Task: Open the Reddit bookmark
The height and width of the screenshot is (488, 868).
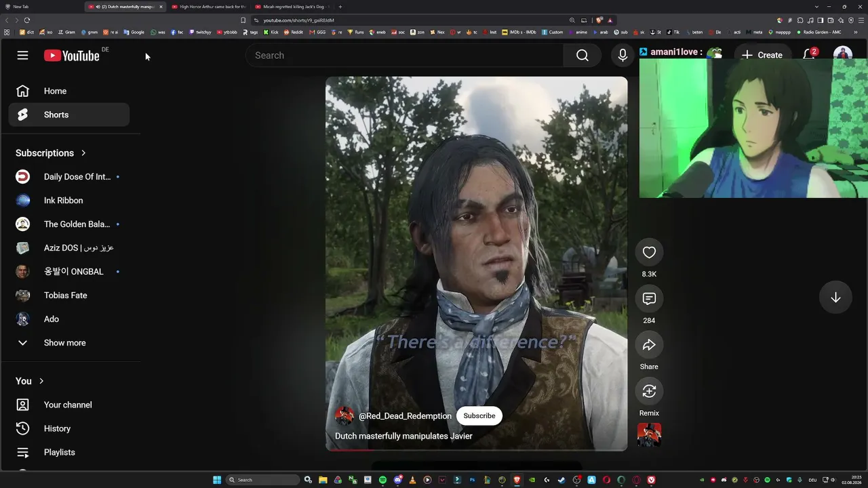Action: [x=294, y=32]
